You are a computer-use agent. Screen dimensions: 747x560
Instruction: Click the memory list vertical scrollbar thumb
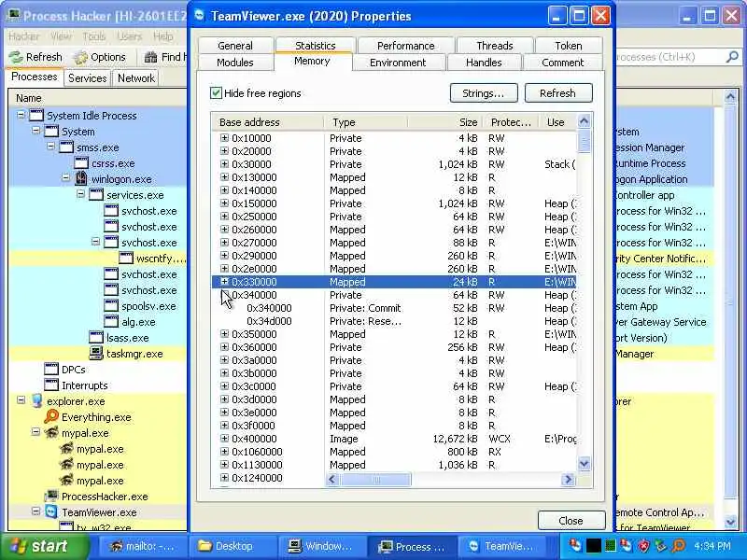click(x=585, y=142)
